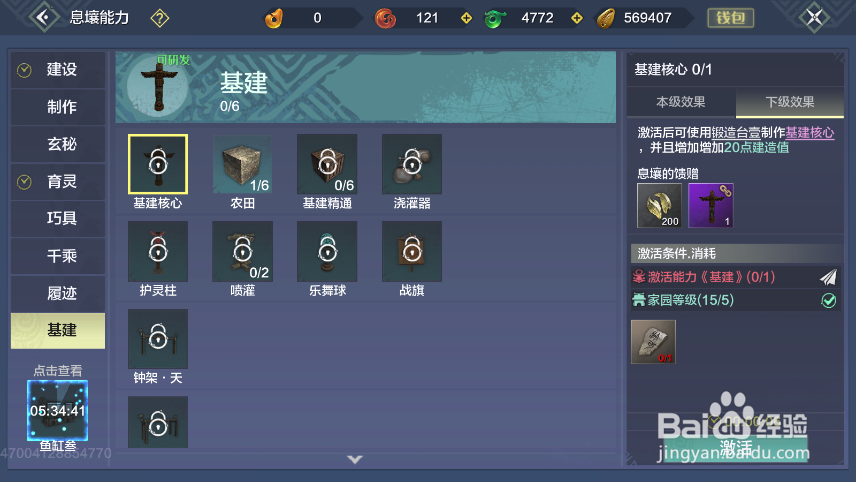856x482 pixels.
Task: Select the locked 战旗 icon
Action: pos(412,251)
